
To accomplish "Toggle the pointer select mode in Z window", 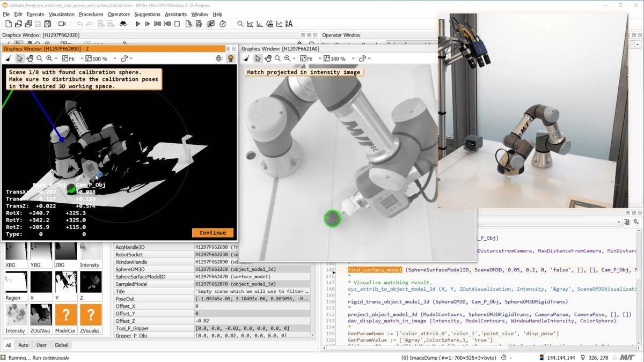I will (19, 58).
